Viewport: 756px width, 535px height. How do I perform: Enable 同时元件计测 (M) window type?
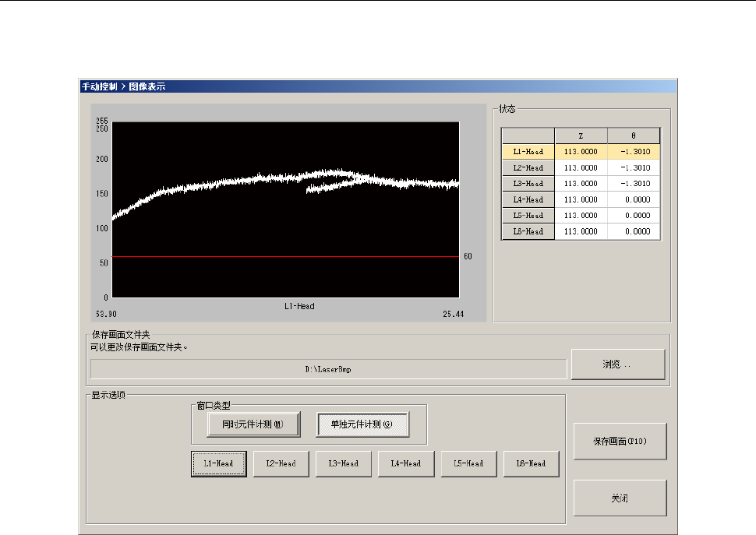point(253,424)
